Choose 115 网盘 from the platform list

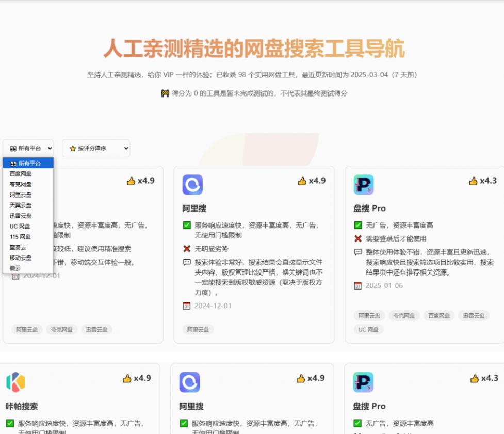tap(28, 237)
